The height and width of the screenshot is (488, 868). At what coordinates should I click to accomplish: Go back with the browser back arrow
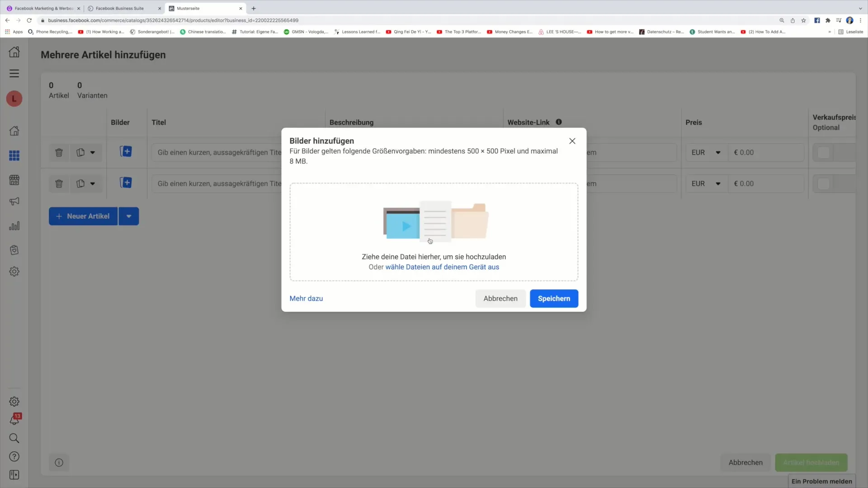pos(7,20)
